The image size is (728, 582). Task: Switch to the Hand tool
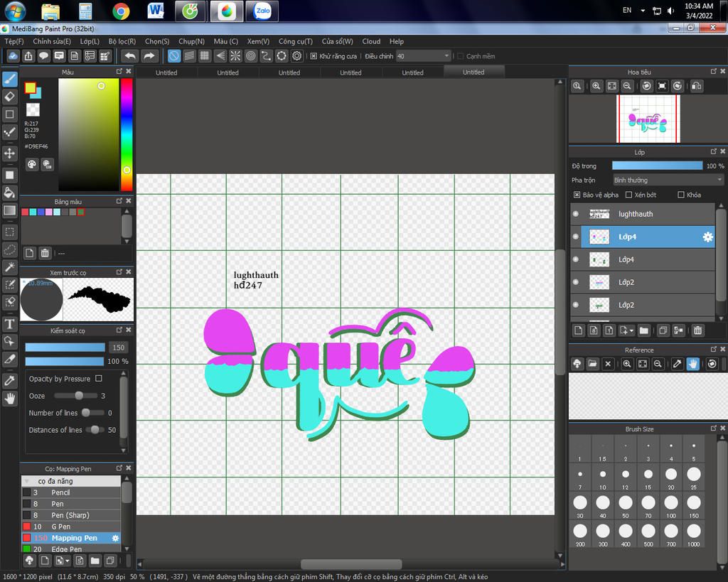(10, 398)
